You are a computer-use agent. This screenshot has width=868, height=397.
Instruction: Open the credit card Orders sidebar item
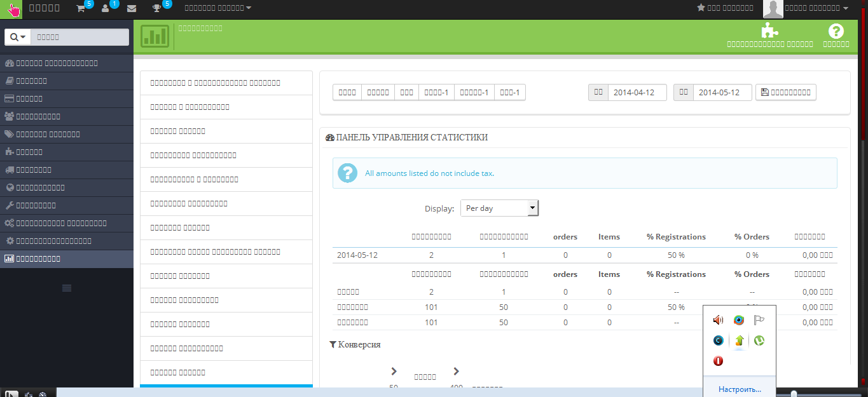click(x=67, y=99)
